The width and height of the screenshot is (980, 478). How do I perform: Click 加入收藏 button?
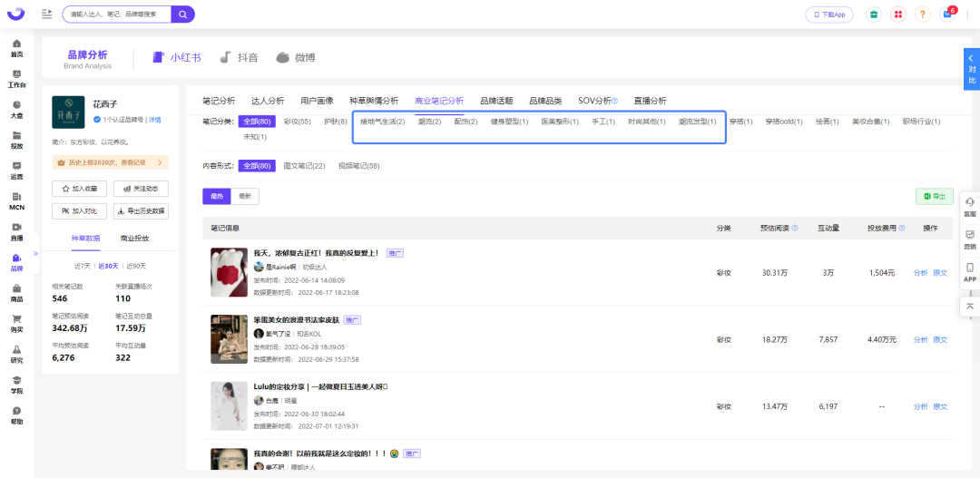point(79,189)
